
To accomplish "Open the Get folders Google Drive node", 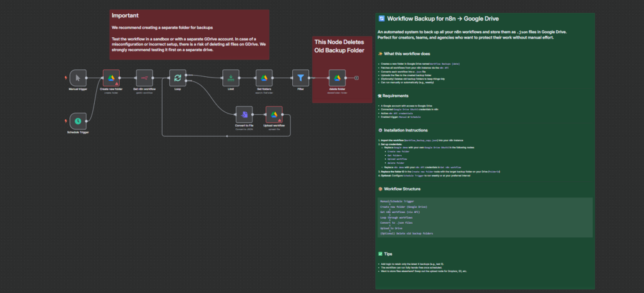I will [x=264, y=78].
